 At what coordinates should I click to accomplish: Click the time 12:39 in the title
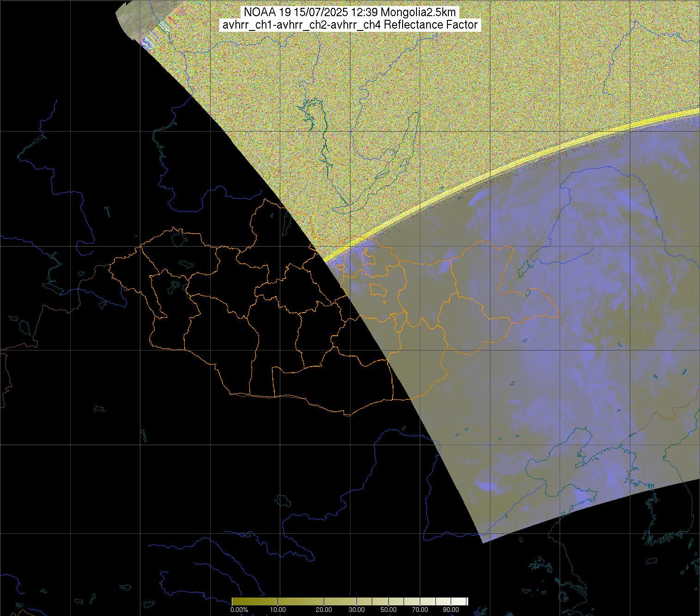344,12
